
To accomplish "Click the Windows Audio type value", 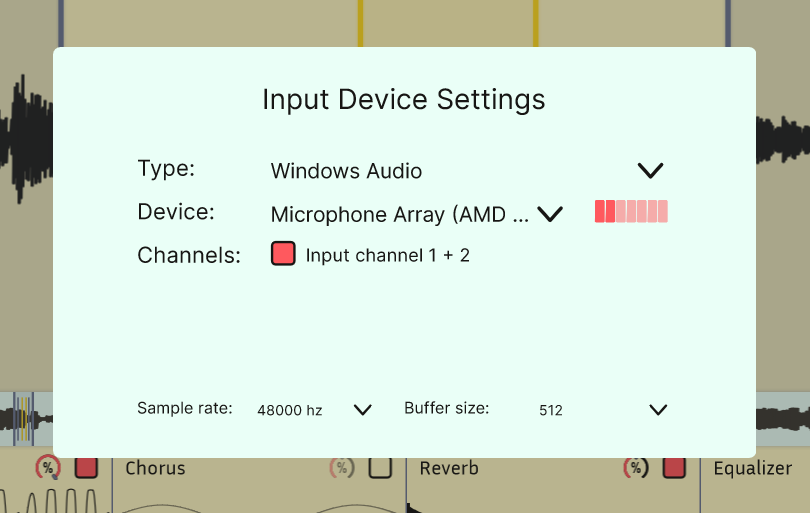I will point(346,171).
